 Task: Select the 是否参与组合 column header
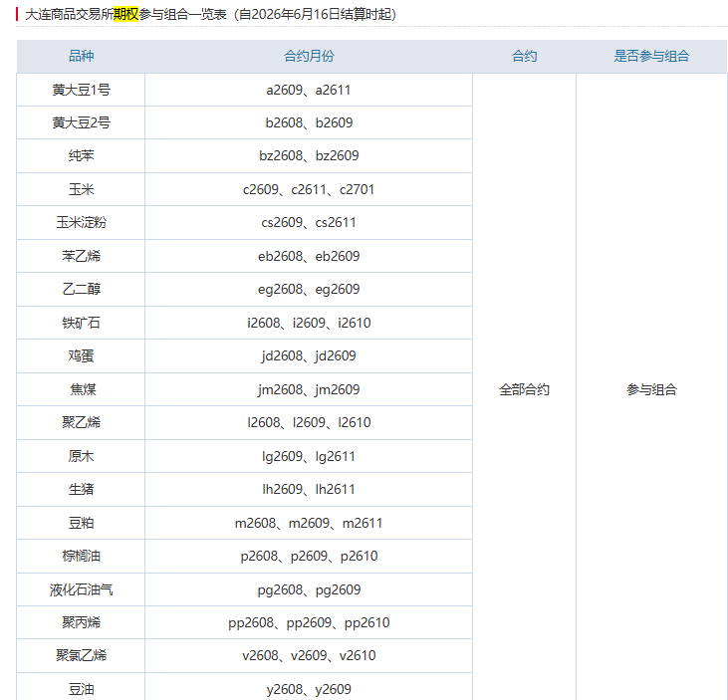[651, 56]
